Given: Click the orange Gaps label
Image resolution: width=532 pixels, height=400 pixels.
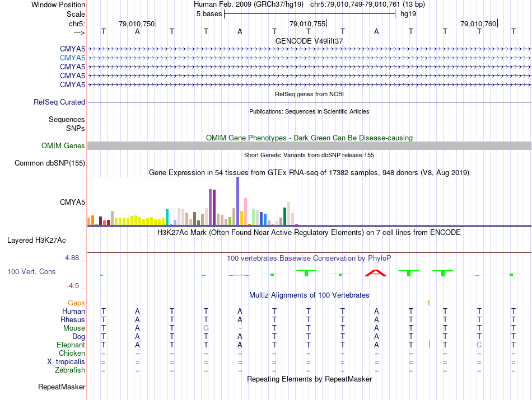Looking at the screenshot, I should coord(76,303).
